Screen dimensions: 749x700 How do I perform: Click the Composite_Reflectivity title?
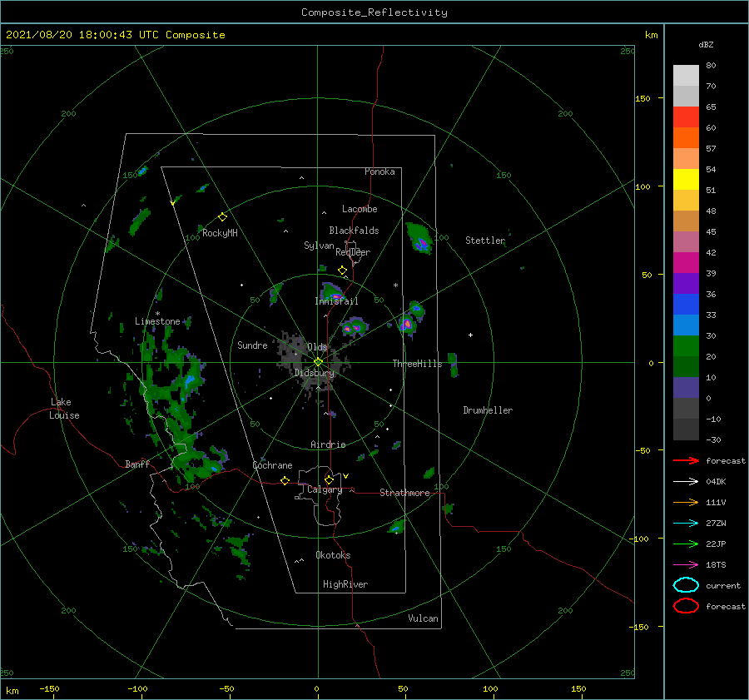tap(374, 12)
